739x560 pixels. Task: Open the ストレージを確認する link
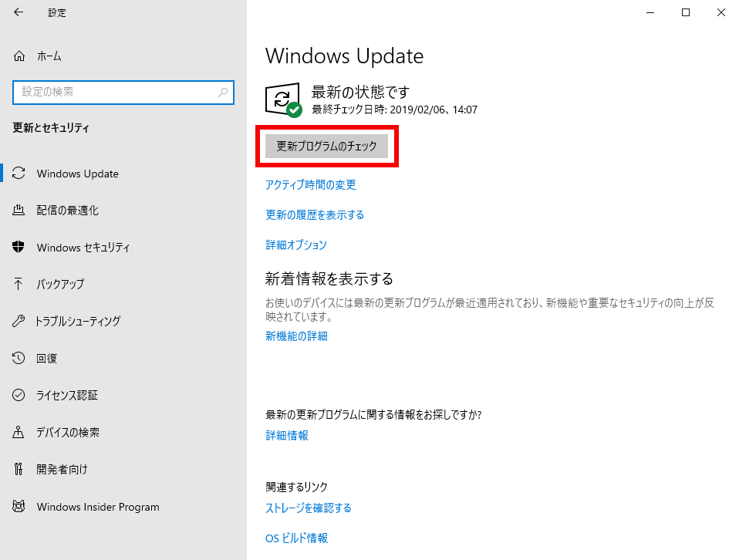click(x=309, y=508)
